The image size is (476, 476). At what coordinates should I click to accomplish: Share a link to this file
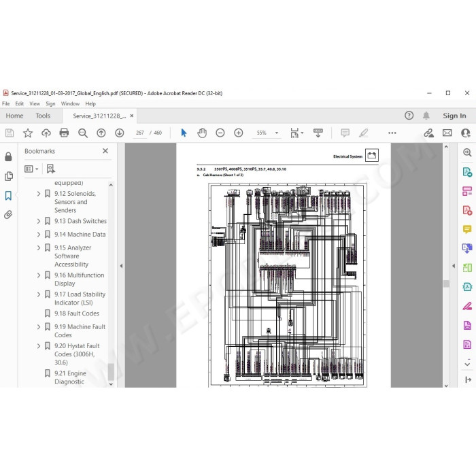point(428,133)
